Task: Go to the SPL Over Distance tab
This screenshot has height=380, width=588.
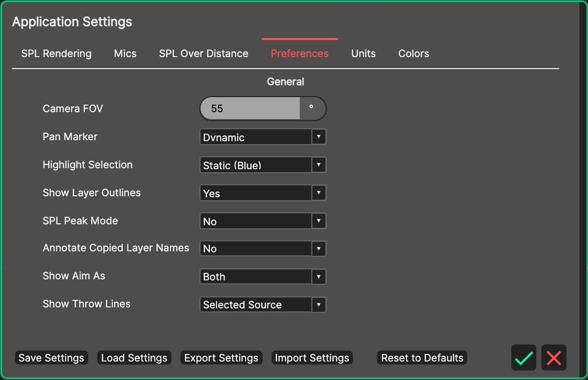Action: (204, 54)
